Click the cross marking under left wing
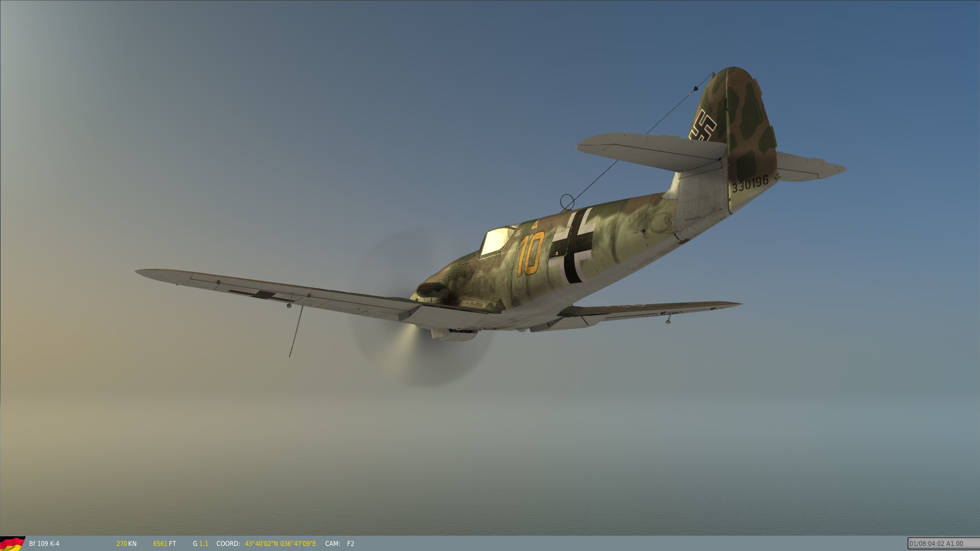The height and width of the screenshot is (551, 980). [x=263, y=294]
